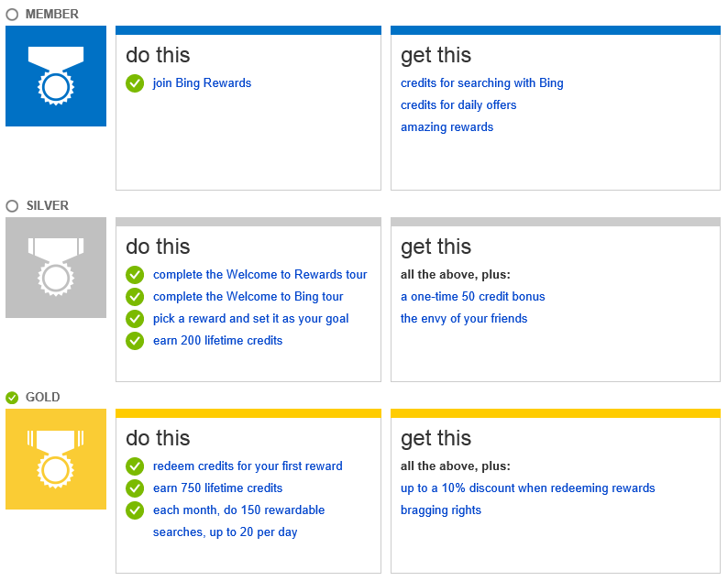Click checkmark beside redeem credits for first reward

[135, 466]
